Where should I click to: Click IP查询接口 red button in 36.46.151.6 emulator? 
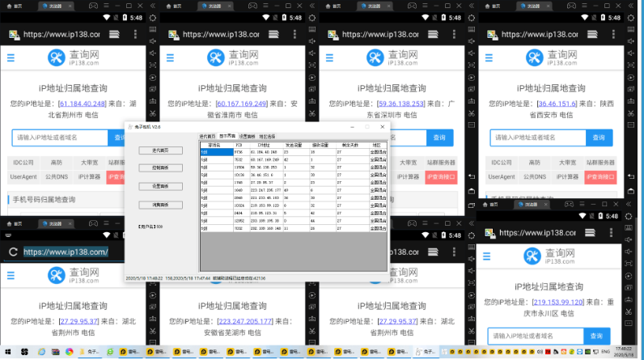point(600,177)
